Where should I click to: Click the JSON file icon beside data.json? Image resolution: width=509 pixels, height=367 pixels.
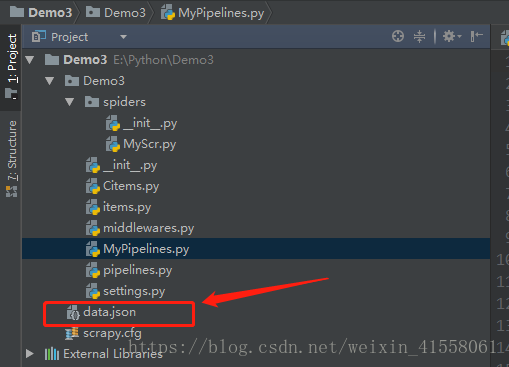click(x=73, y=313)
